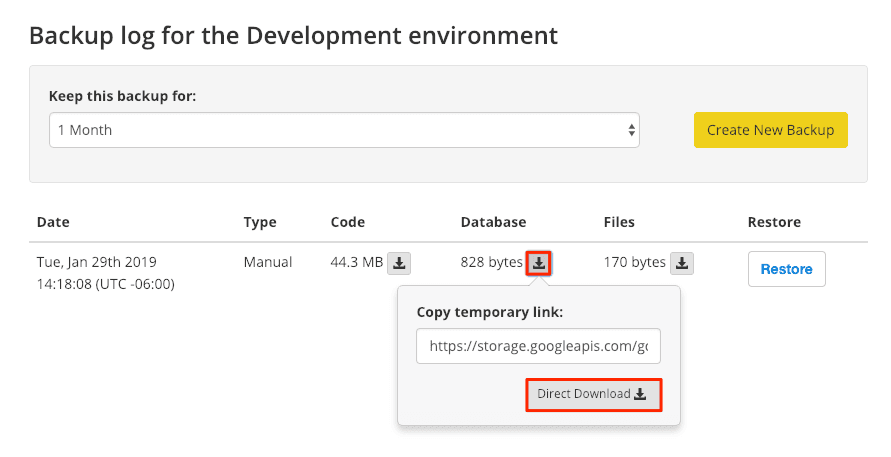The height and width of the screenshot is (457, 891).
Task: Open database backup download popup icon
Action: 539,263
